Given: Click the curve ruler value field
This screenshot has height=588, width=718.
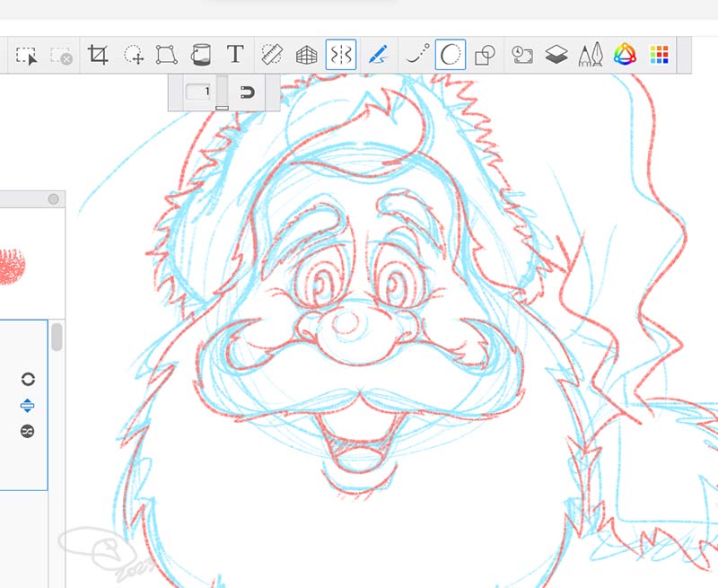Looking at the screenshot, I should 198,92.
